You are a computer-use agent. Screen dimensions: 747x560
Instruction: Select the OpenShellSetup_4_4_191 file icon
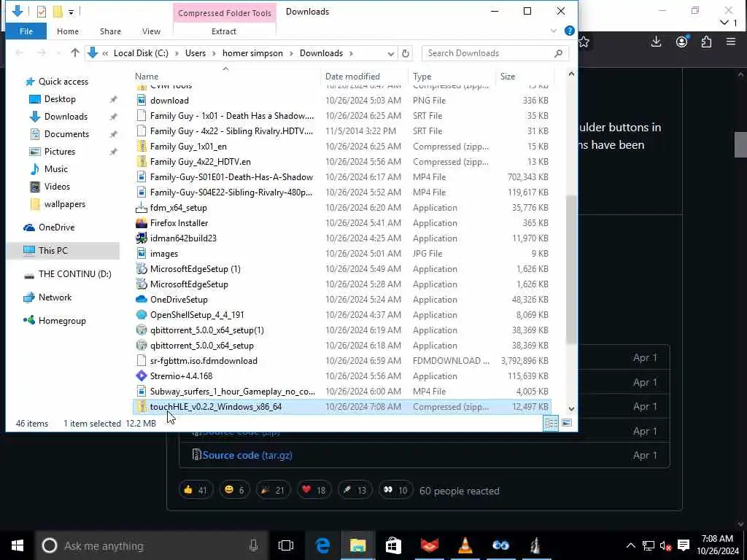click(x=142, y=315)
